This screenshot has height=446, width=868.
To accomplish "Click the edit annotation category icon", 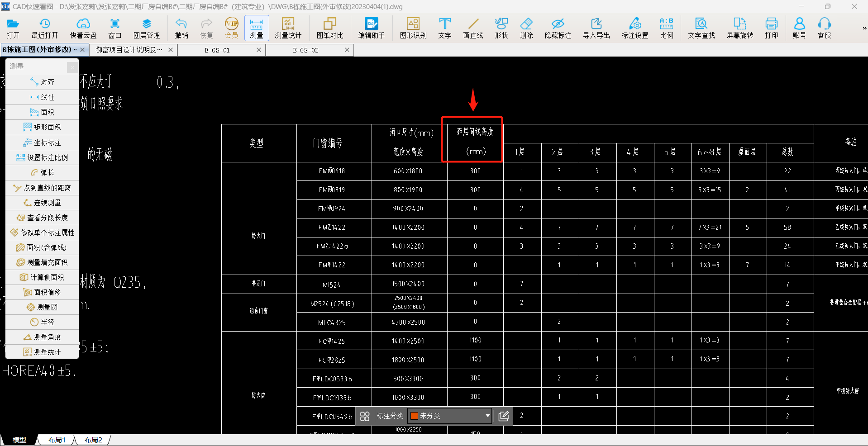I will click(x=504, y=416).
